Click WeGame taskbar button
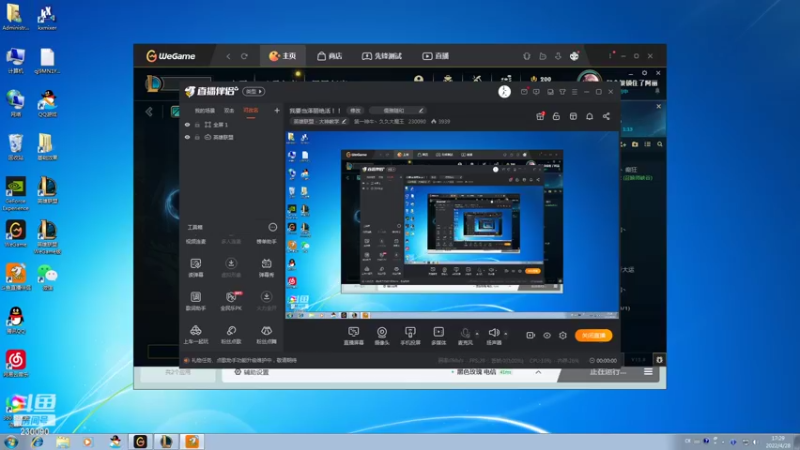The height and width of the screenshot is (450, 800). (x=140, y=442)
